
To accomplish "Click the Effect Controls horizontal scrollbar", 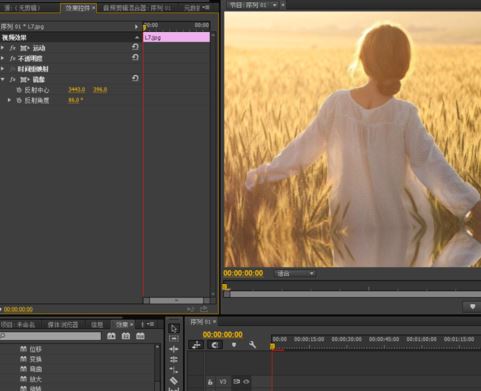I will [176, 301].
